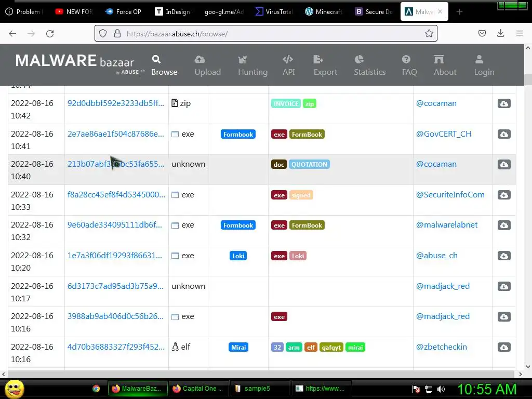Download the 9e60ade33409 sample
The width and height of the screenshot is (532, 399).
(x=504, y=225)
